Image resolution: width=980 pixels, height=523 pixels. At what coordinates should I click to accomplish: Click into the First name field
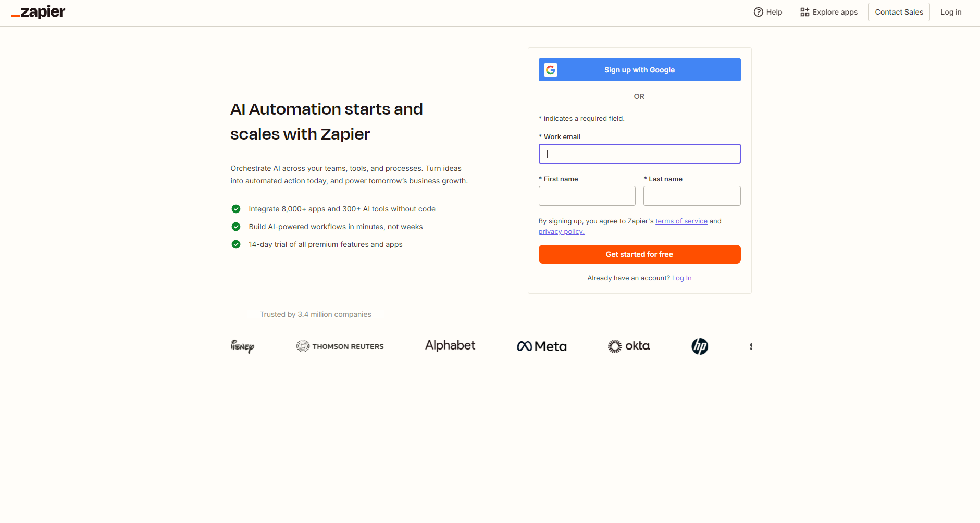587,196
